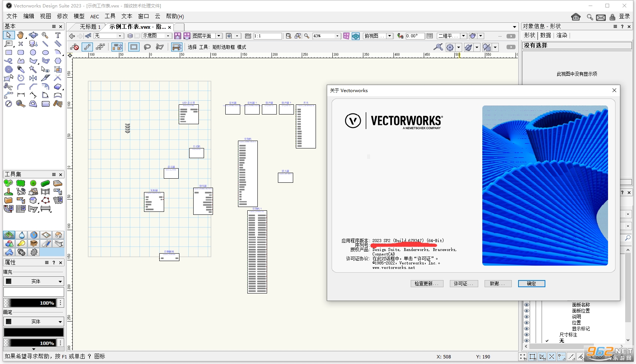
Task: Open the 文件 menu
Action: tap(12, 16)
